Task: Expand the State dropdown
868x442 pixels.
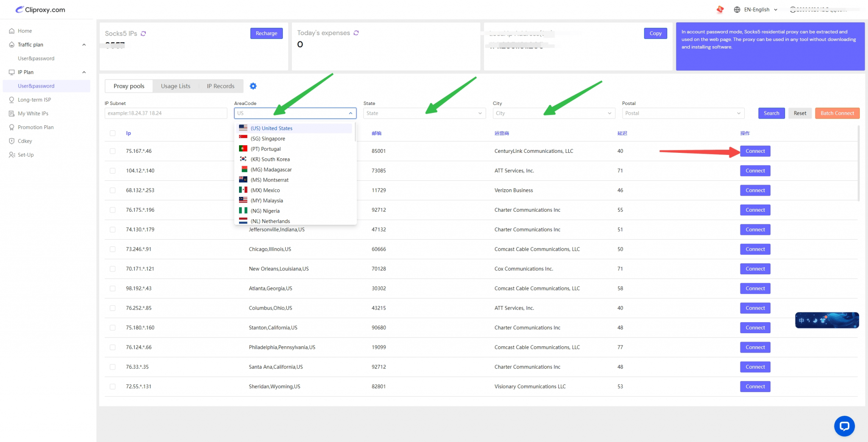Action: [x=424, y=113]
